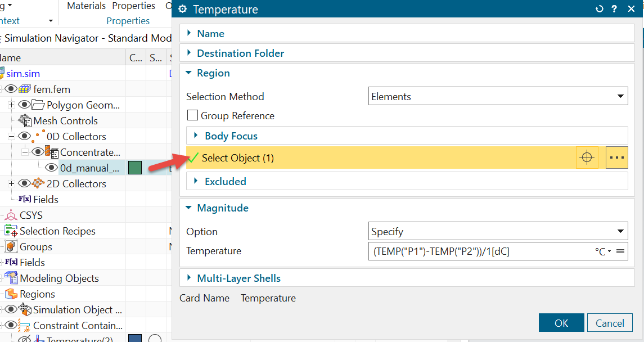
Task: Click the Selection Recipes icon
Action: (11, 231)
